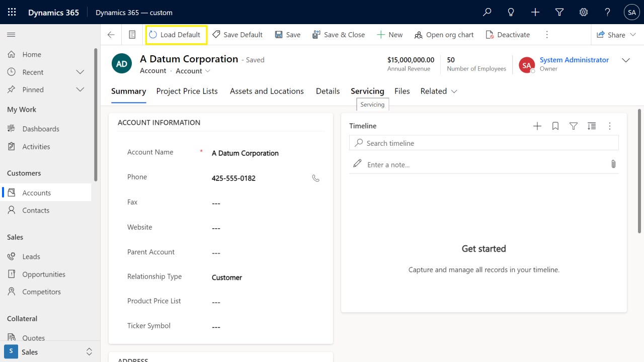Switch to the Details tab
This screenshot has height=362, width=644.
click(x=328, y=91)
